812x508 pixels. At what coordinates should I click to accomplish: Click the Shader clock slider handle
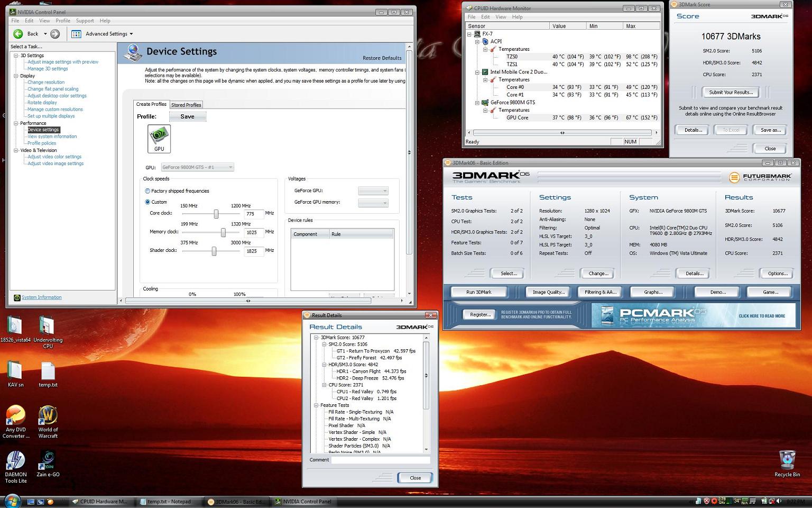pos(214,251)
